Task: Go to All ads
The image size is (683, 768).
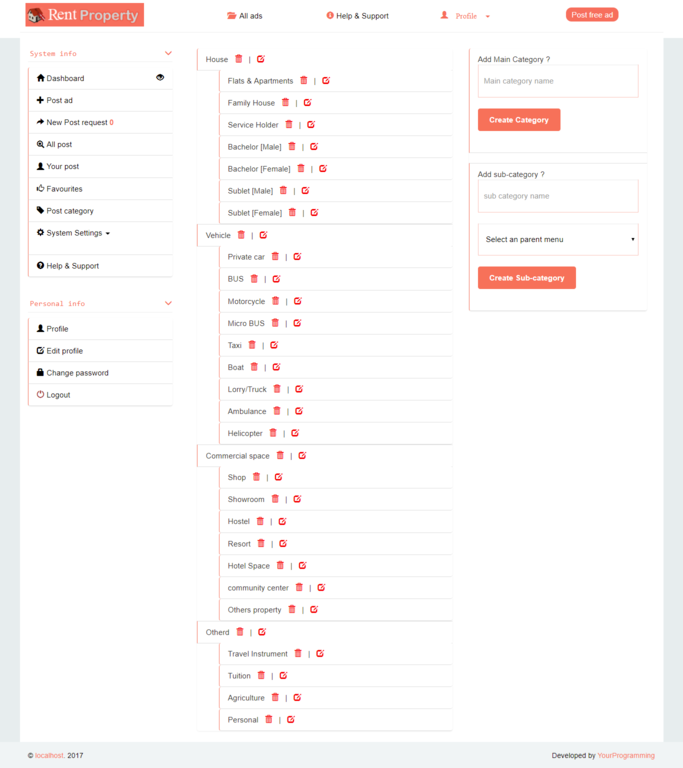Action: coord(245,16)
